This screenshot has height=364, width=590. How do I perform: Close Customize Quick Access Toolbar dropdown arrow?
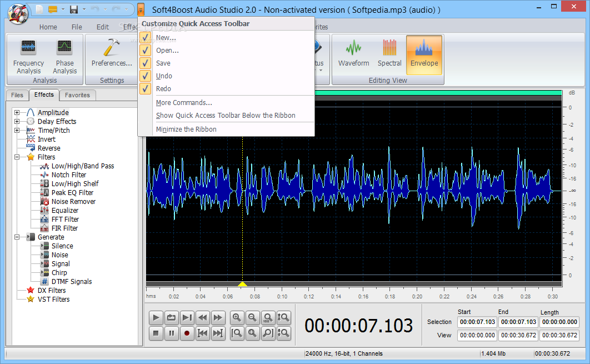(x=141, y=9)
